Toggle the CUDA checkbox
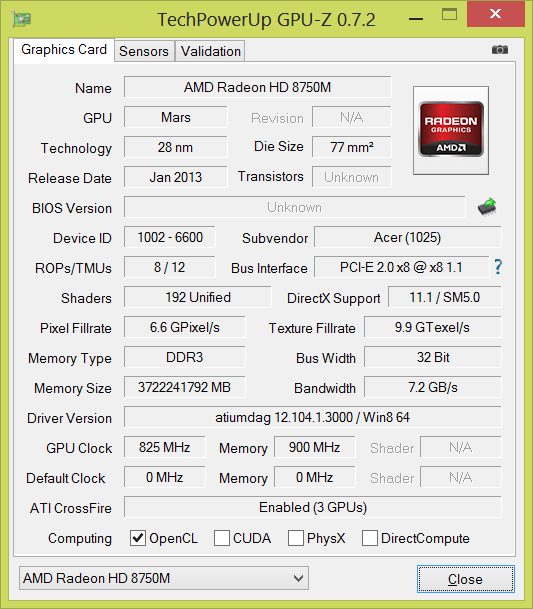The width and height of the screenshot is (533, 609). pos(221,538)
